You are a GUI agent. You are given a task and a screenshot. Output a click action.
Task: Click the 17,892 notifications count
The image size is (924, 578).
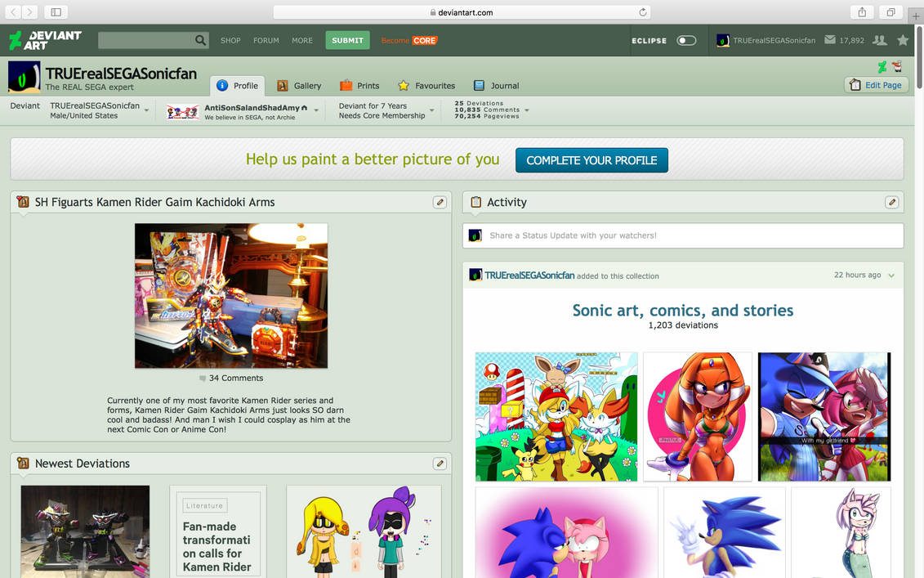pyautogui.click(x=851, y=41)
